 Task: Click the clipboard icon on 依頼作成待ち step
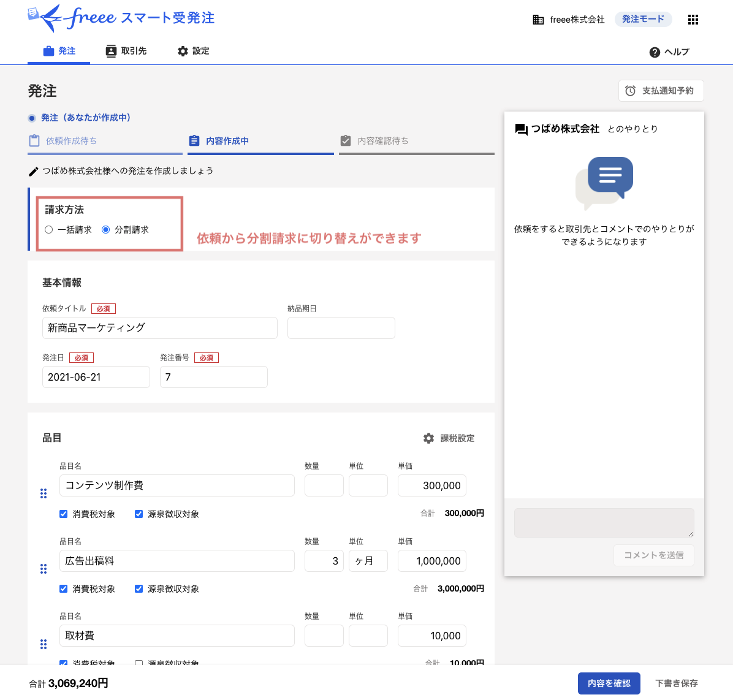click(x=35, y=140)
